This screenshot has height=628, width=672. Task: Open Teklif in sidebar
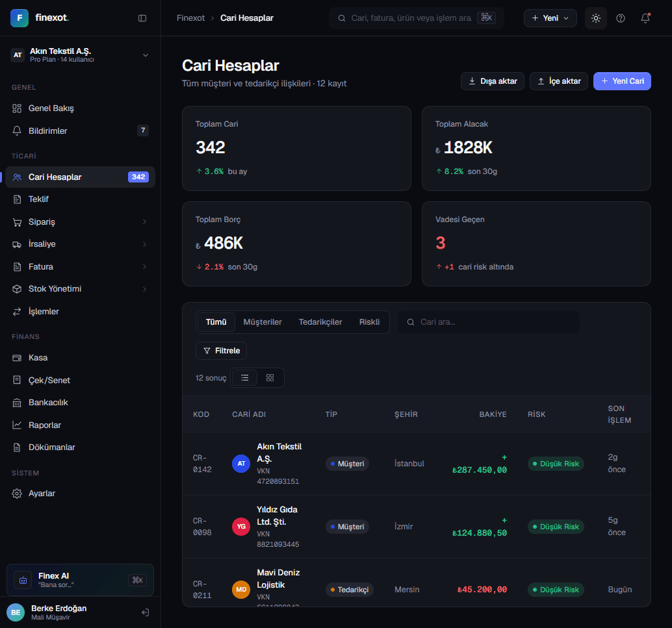tap(80, 199)
